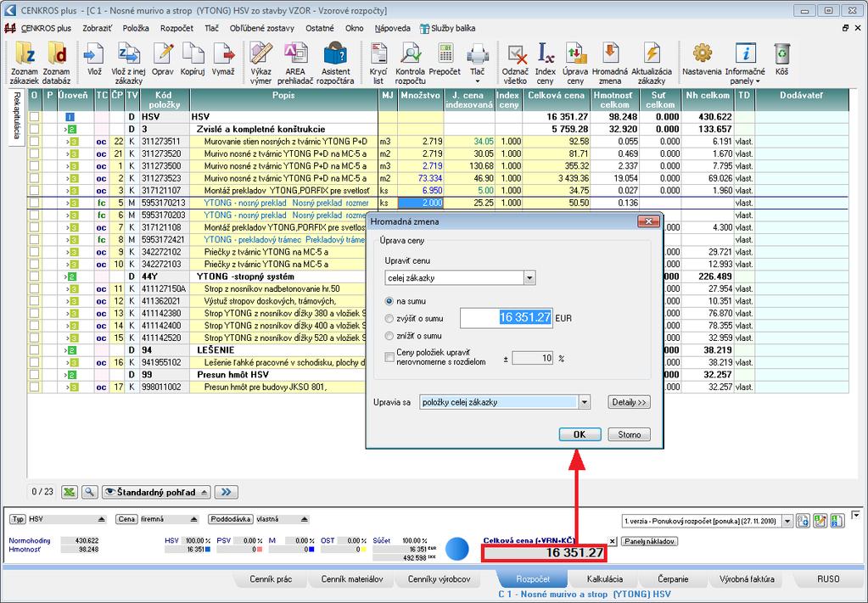Tick the checkbox on the HSV row
868x603 pixels.
pos(34,117)
